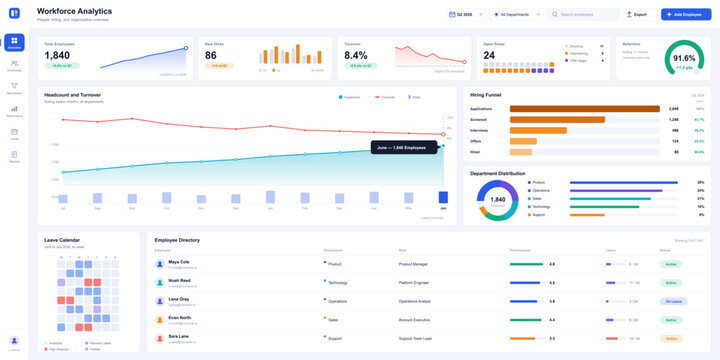720x360 pixels.
Task: Click the Headcount and Turnover chart title
Action: point(73,95)
